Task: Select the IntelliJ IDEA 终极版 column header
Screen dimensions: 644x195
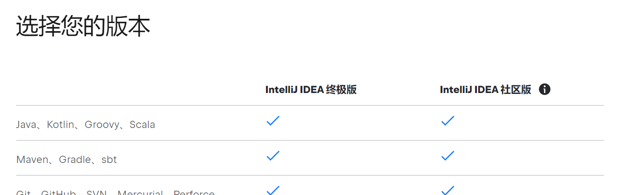Action: [x=311, y=90]
